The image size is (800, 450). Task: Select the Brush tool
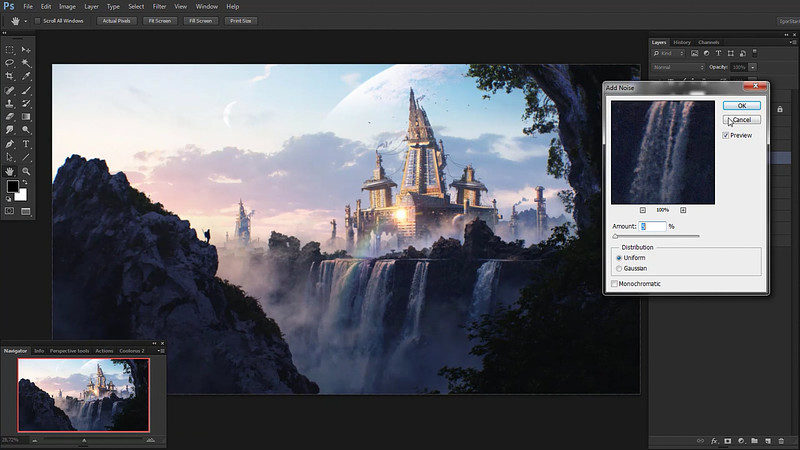[26, 91]
